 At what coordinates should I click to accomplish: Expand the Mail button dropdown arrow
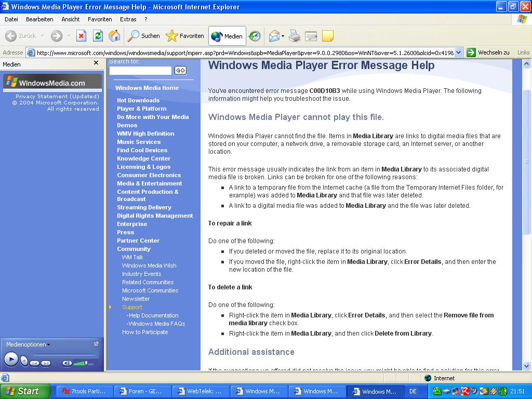point(283,36)
